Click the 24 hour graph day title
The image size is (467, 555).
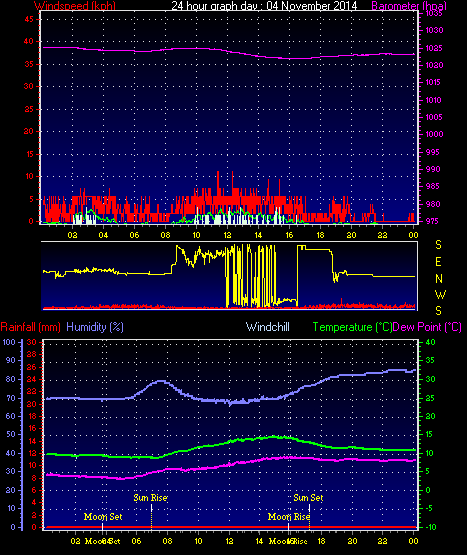pyautogui.click(x=264, y=6)
